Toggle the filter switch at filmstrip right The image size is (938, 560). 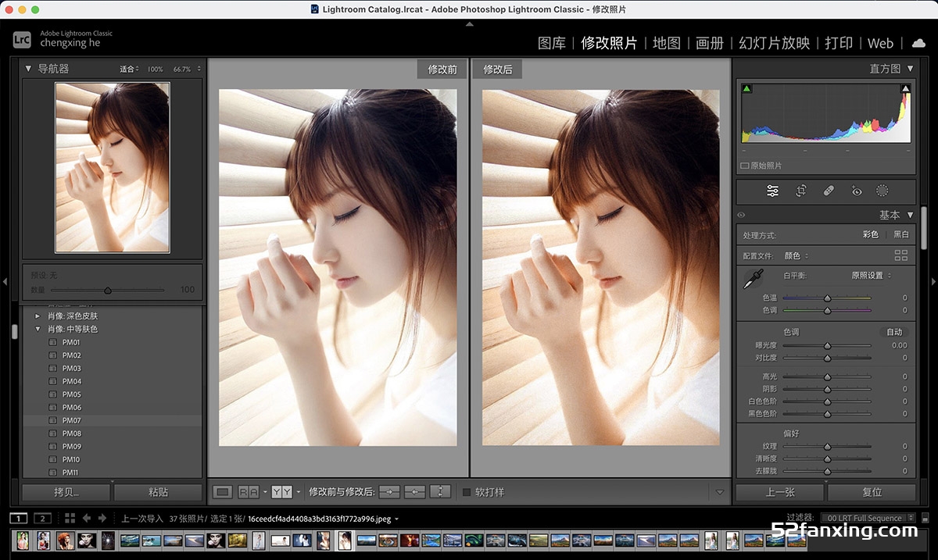pos(925,518)
